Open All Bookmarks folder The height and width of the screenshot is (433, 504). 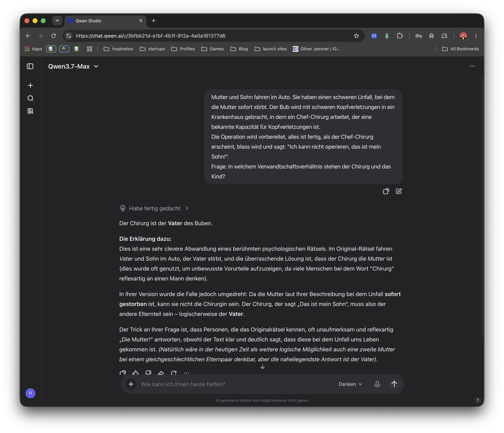tap(460, 49)
